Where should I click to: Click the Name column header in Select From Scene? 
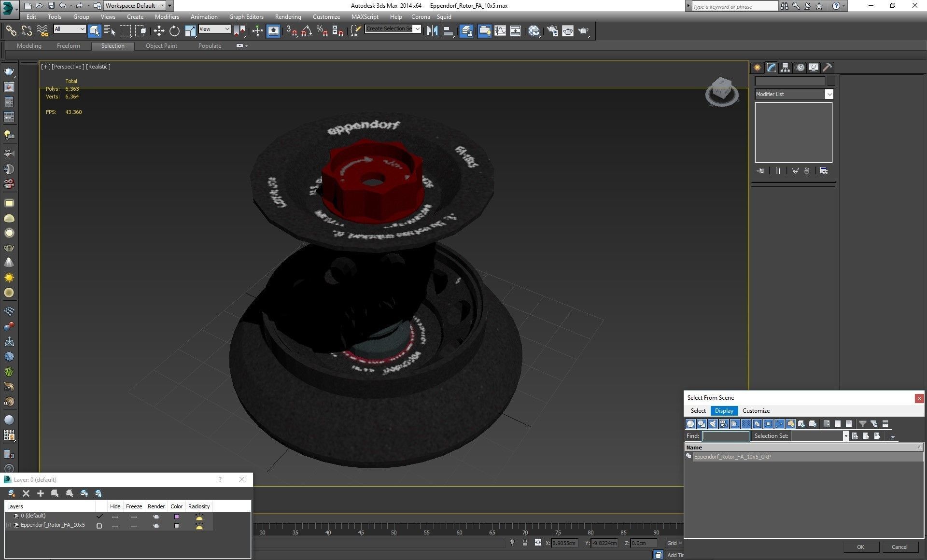point(803,448)
